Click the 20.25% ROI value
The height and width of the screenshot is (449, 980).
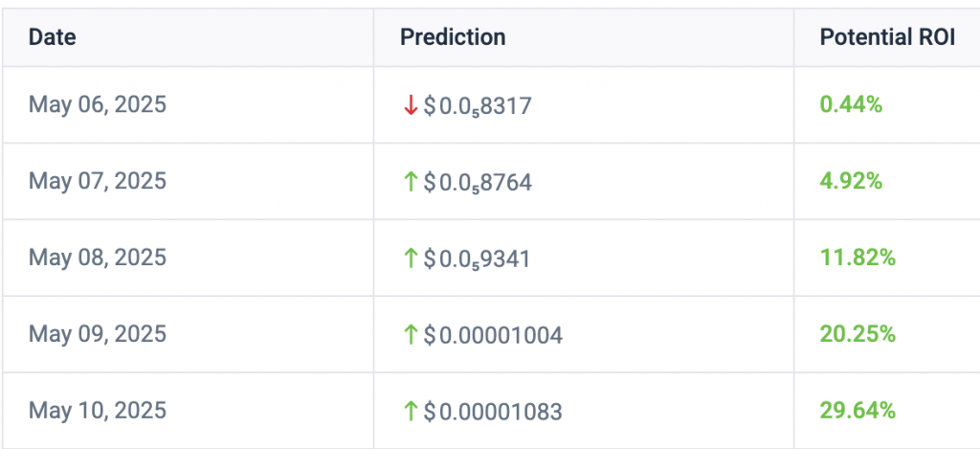(x=857, y=334)
